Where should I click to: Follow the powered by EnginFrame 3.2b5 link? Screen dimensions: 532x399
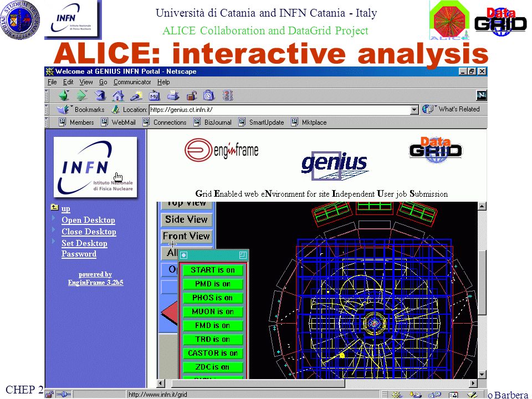95,278
